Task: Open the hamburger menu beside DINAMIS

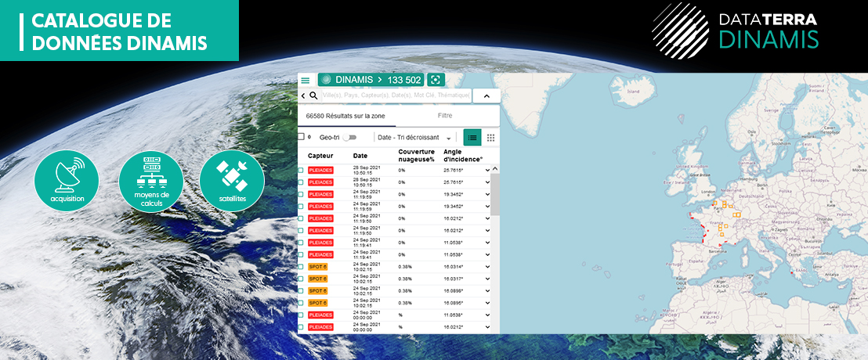Action: (x=306, y=80)
